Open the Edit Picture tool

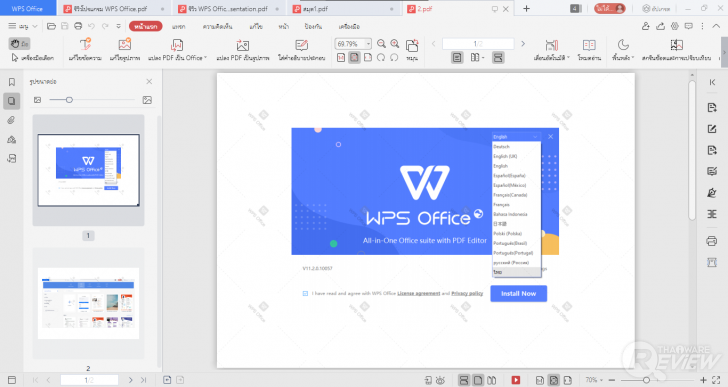[x=124, y=50]
